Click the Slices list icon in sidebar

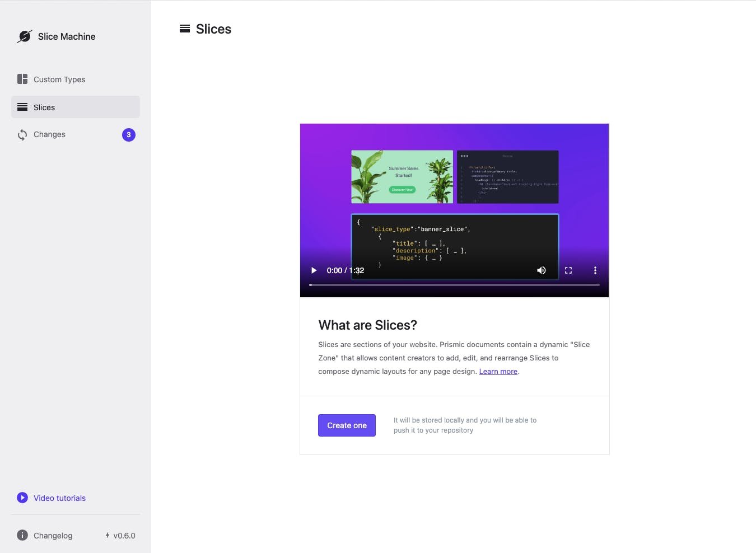(x=22, y=107)
